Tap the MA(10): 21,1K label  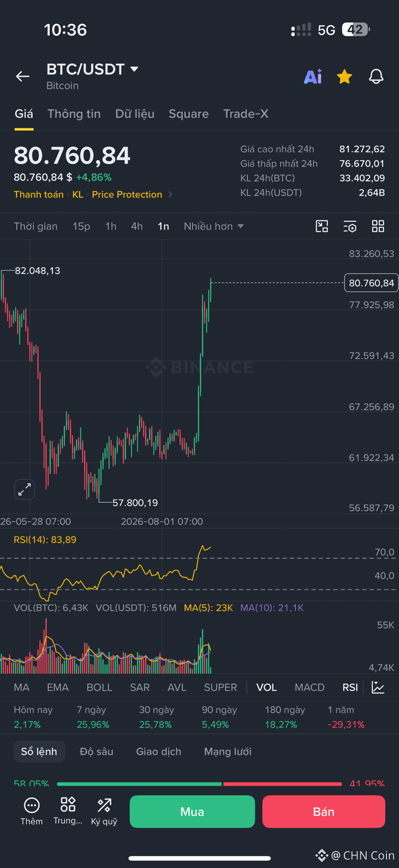(x=272, y=608)
